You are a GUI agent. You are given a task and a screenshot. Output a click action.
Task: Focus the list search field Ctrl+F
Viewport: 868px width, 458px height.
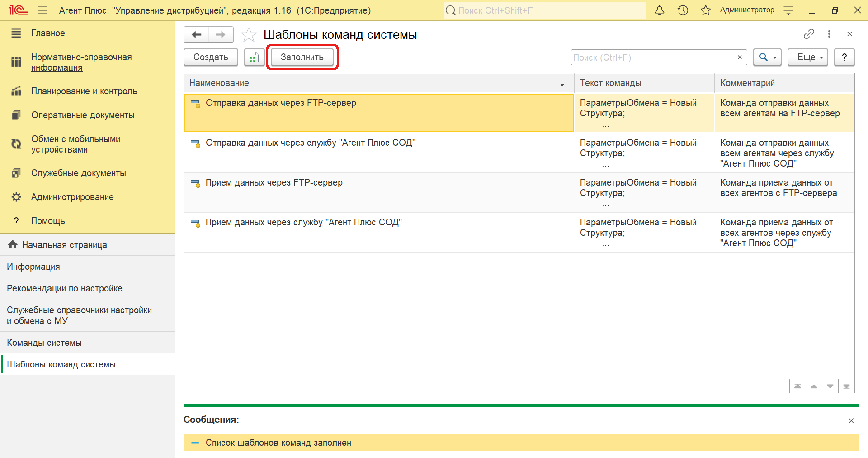(651, 57)
